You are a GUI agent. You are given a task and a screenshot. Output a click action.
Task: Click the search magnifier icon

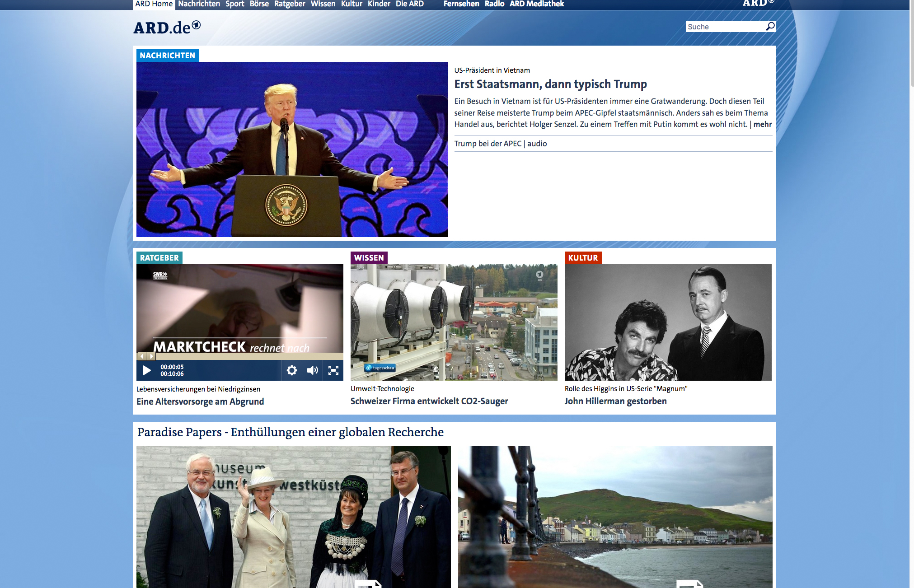(770, 26)
